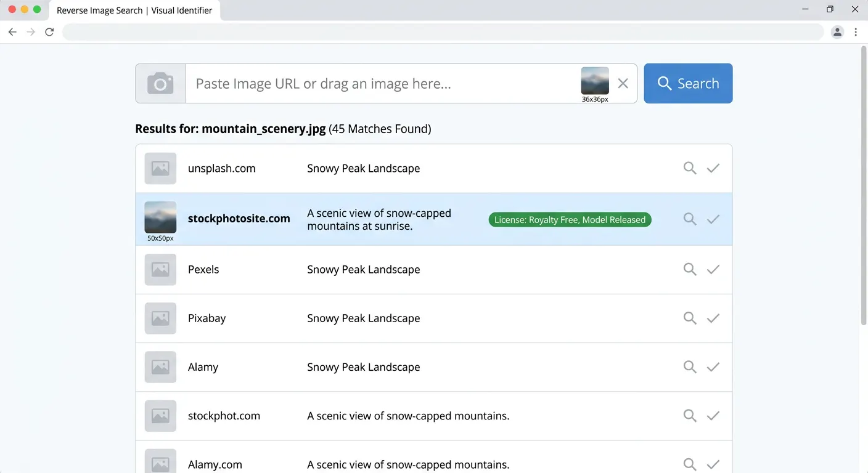Open the browser profile avatar icon
Screen dimensions: 868x473
pyautogui.click(x=837, y=32)
